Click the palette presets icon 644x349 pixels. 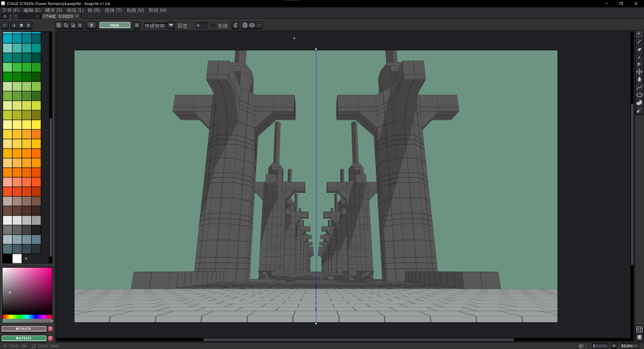(21, 25)
